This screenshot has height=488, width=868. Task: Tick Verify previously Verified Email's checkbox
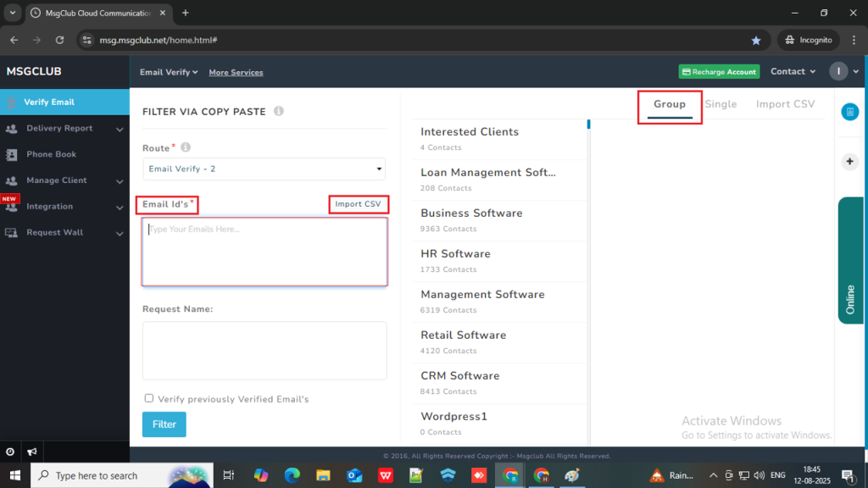149,398
